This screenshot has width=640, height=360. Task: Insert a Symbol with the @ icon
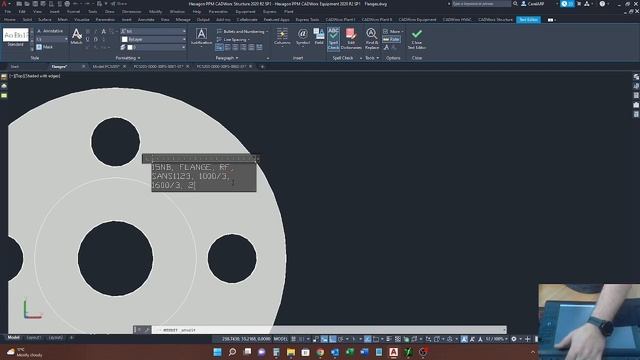(x=302, y=36)
